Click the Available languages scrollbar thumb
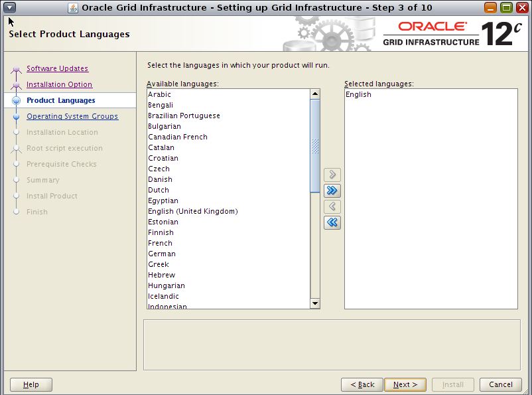The height and width of the screenshot is (395, 532). [x=315, y=146]
